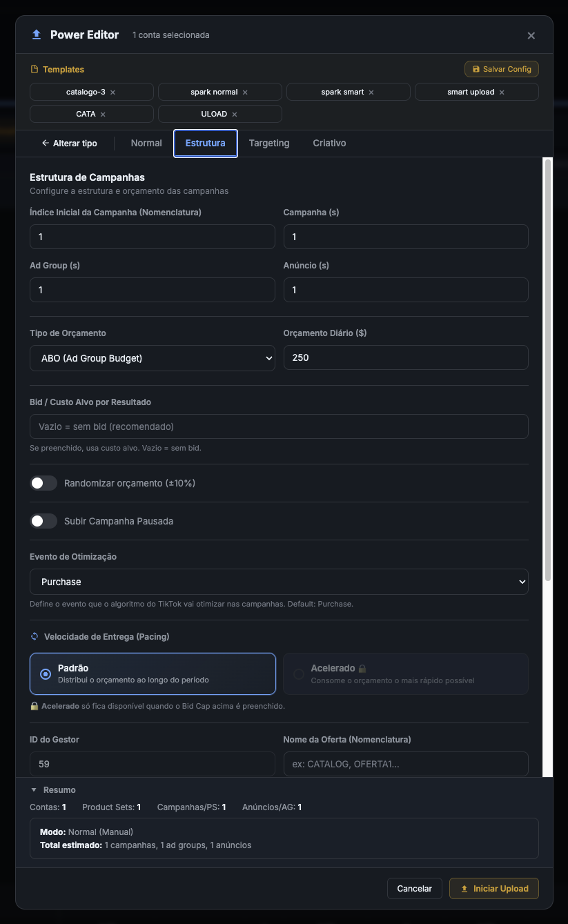The image size is (568, 924).
Task: Click the x on CATA template
Action: click(103, 115)
